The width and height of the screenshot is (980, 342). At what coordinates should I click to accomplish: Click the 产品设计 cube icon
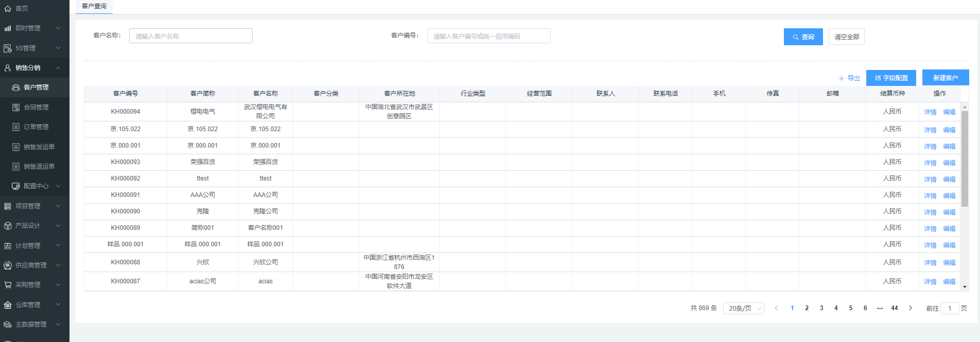pos(8,226)
